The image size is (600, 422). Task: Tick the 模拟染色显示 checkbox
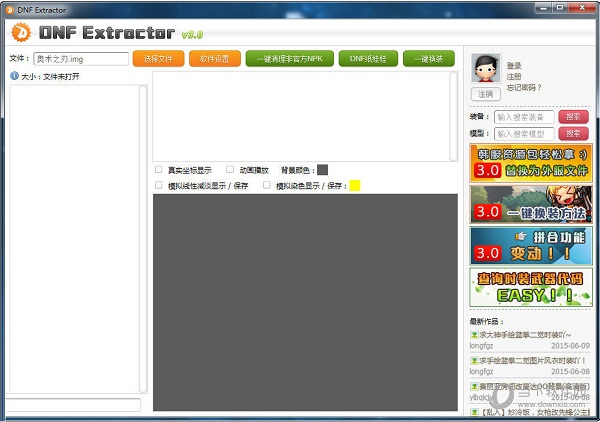coord(267,185)
